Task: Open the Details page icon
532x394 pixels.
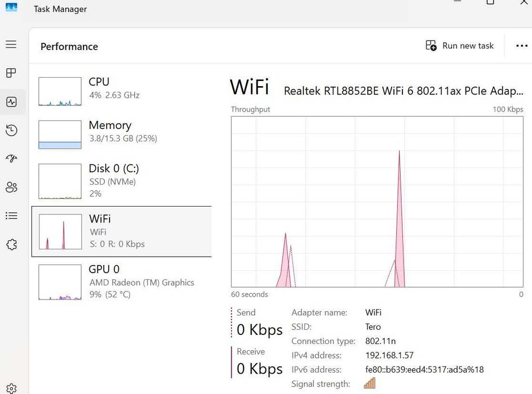Action: 11,216
